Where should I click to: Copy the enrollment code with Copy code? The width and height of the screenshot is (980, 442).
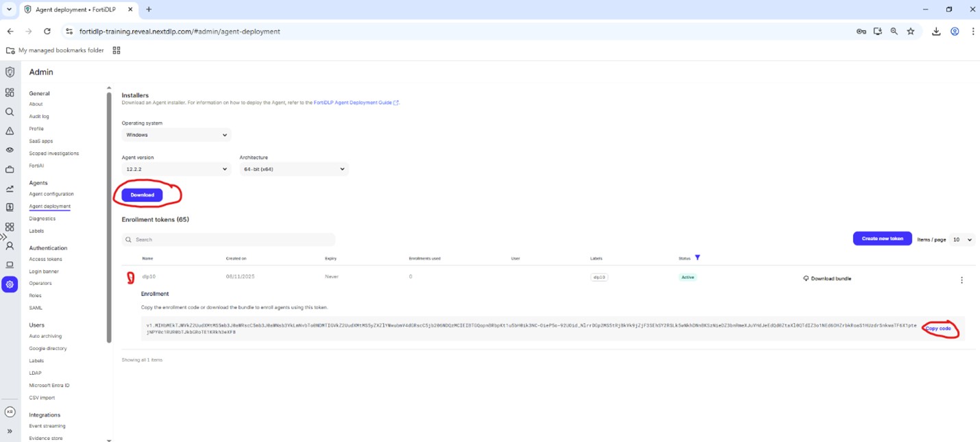[x=938, y=328]
